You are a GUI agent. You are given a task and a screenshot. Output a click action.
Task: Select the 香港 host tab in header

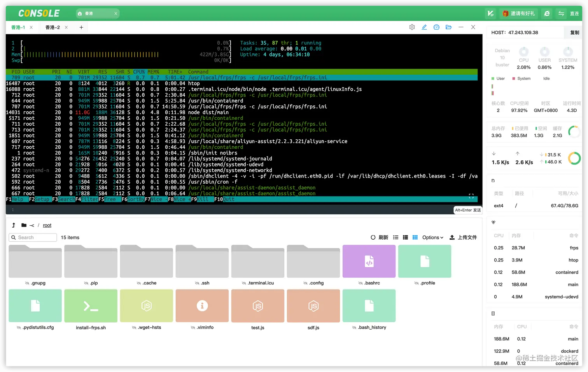click(97, 14)
